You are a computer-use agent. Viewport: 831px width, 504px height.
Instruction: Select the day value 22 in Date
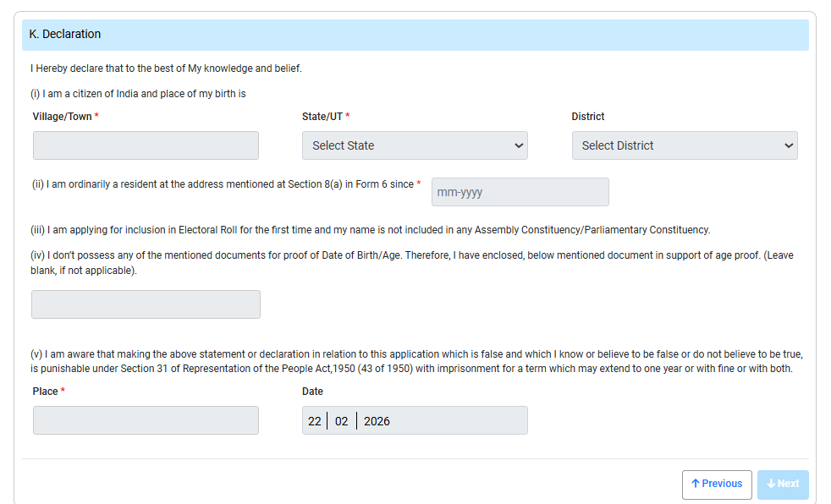[315, 421]
